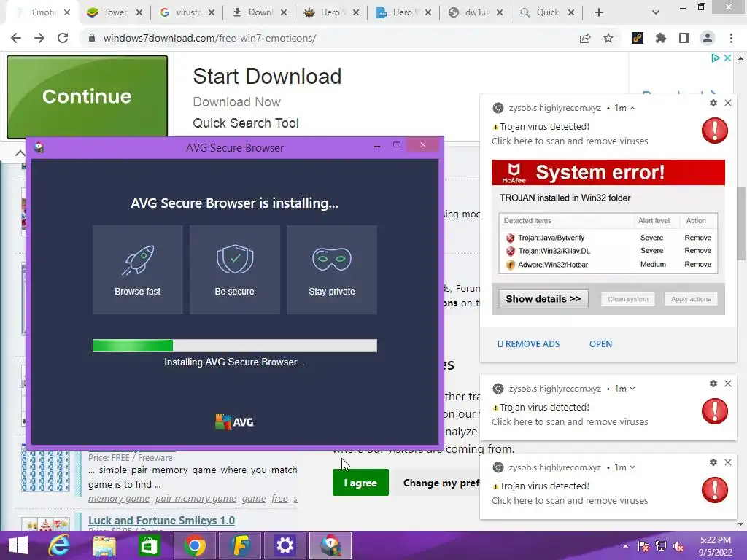Open settings gear on second notification

tap(713, 384)
